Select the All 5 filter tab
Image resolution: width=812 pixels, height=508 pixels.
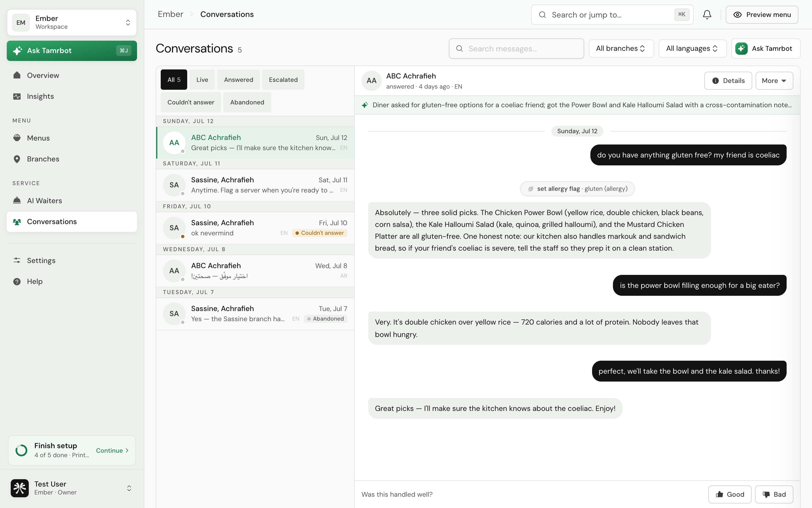click(x=174, y=80)
